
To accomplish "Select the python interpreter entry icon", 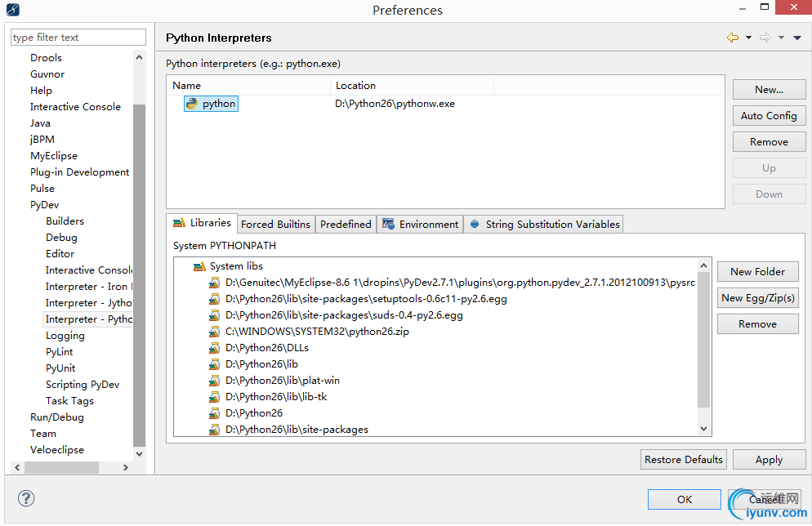I will pyautogui.click(x=192, y=104).
